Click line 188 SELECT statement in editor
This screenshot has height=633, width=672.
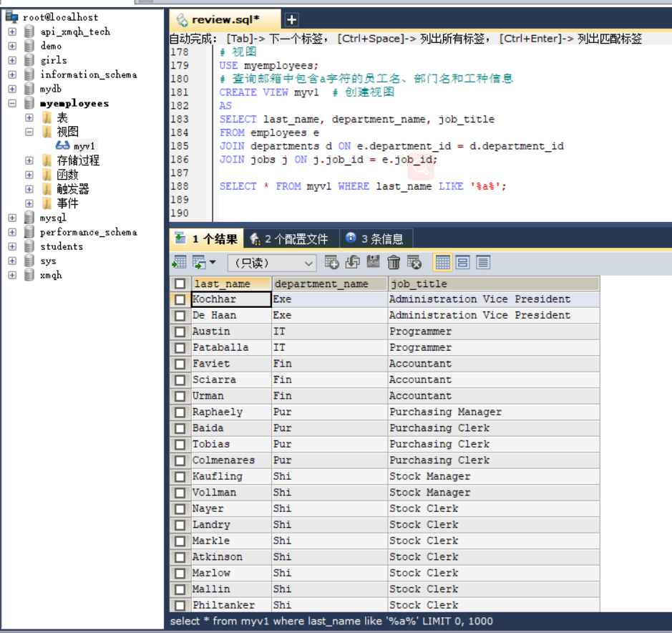[x=363, y=186]
